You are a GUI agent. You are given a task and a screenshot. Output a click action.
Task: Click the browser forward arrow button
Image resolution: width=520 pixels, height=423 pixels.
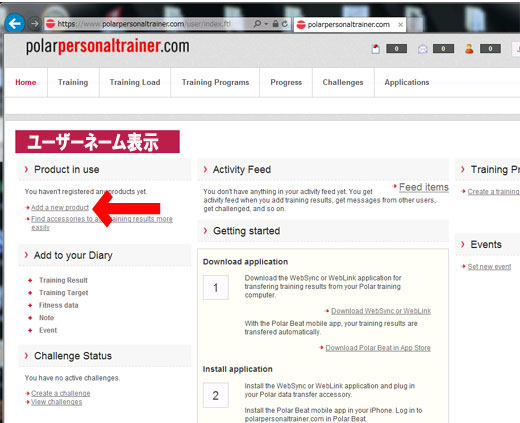[34, 24]
